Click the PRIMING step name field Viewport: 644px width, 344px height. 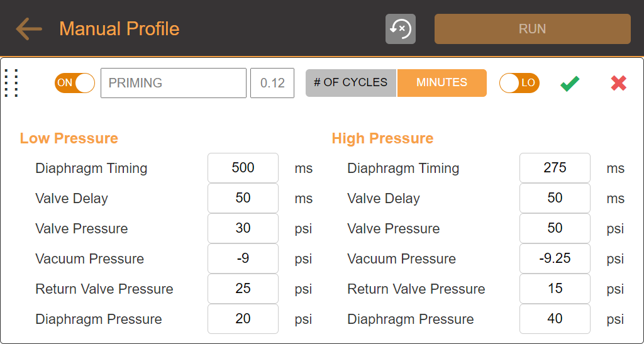[x=174, y=83]
